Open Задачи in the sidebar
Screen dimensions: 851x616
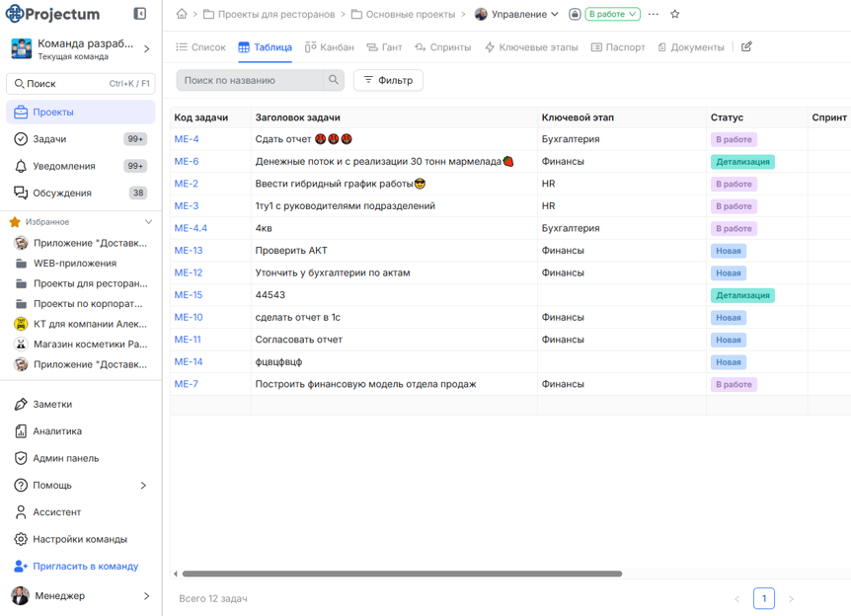coord(80,139)
